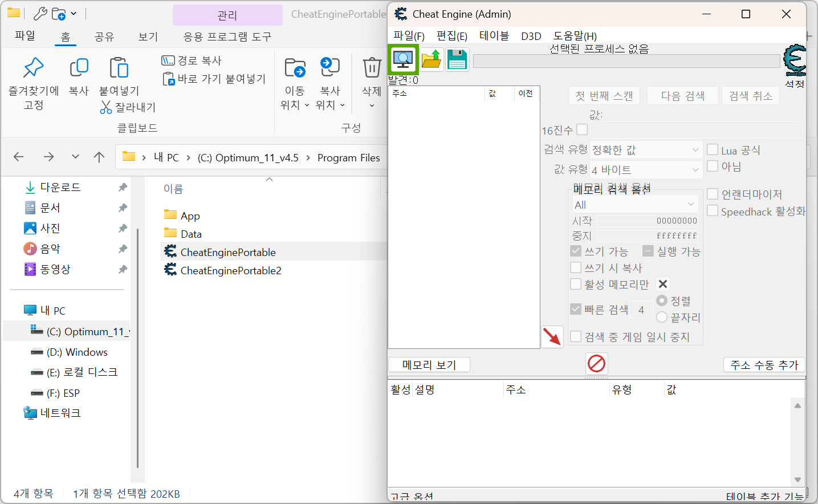The width and height of the screenshot is (818, 504).
Task: Open the memory region All dropdown
Action: 635,205
